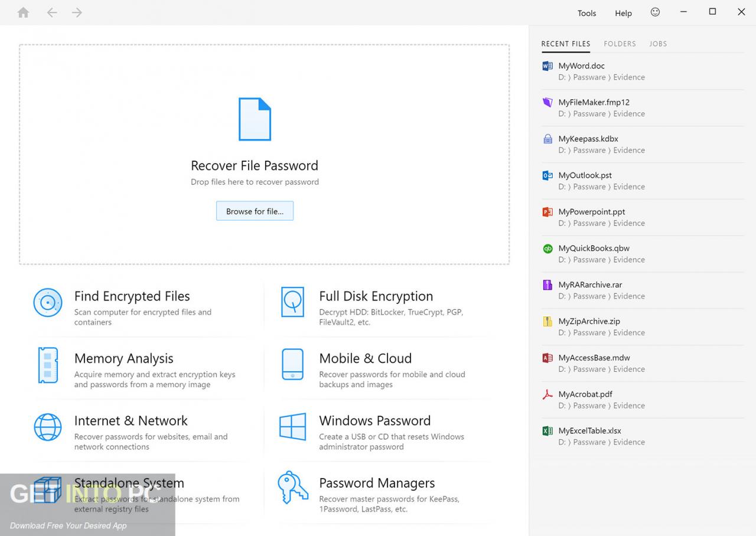The image size is (756, 536).
Task: Click the Internet & Network globe icon
Action: pyautogui.click(x=48, y=427)
